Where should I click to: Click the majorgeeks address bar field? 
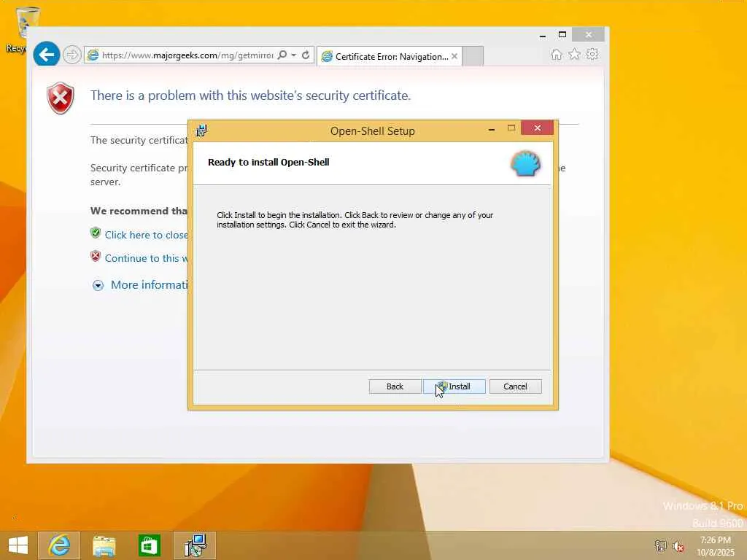pyautogui.click(x=187, y=55)
